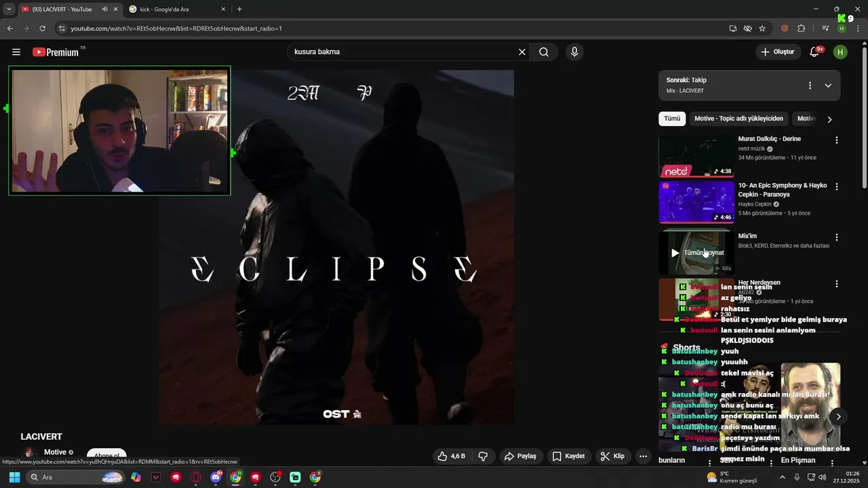The width and height of the screenshot is (868, 488).
Task: Mute the YouTube tab audio icon
Action: point(105,9)
